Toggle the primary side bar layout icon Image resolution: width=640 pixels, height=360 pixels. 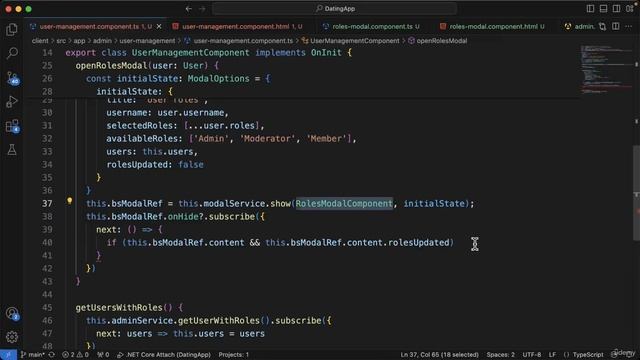click(x=590, y=9)
